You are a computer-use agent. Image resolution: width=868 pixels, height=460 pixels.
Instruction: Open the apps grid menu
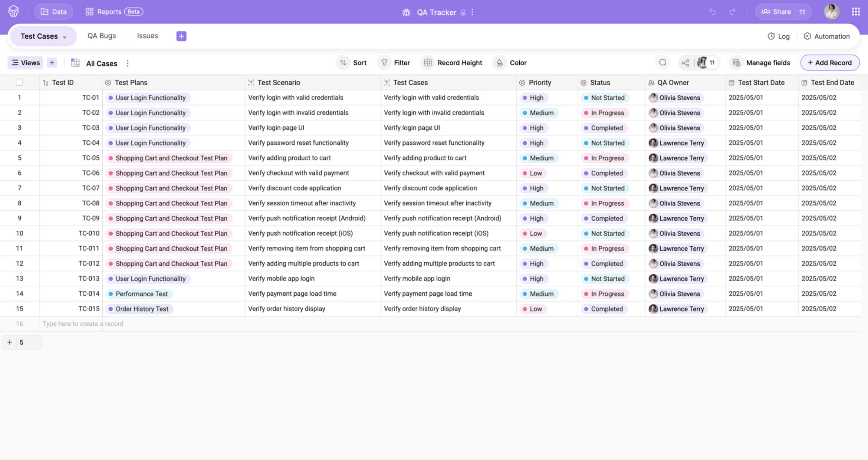click(856, 11)
